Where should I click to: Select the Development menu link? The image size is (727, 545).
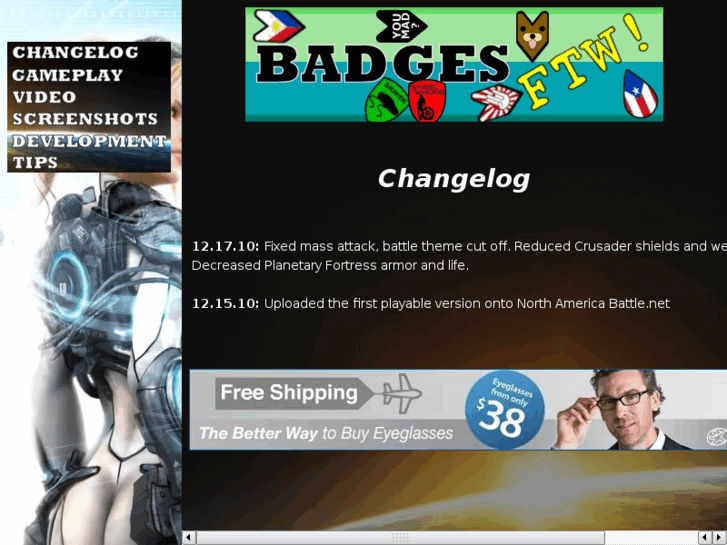89,141
